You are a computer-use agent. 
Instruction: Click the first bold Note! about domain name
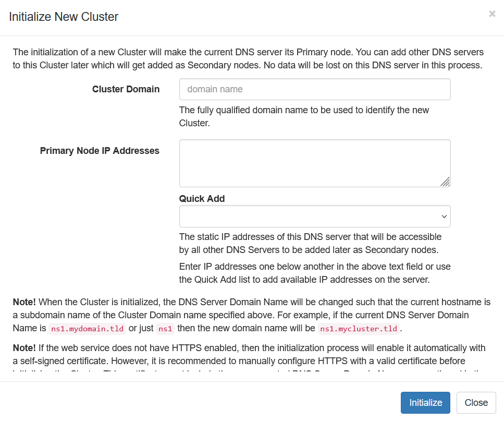coord(24,302)
